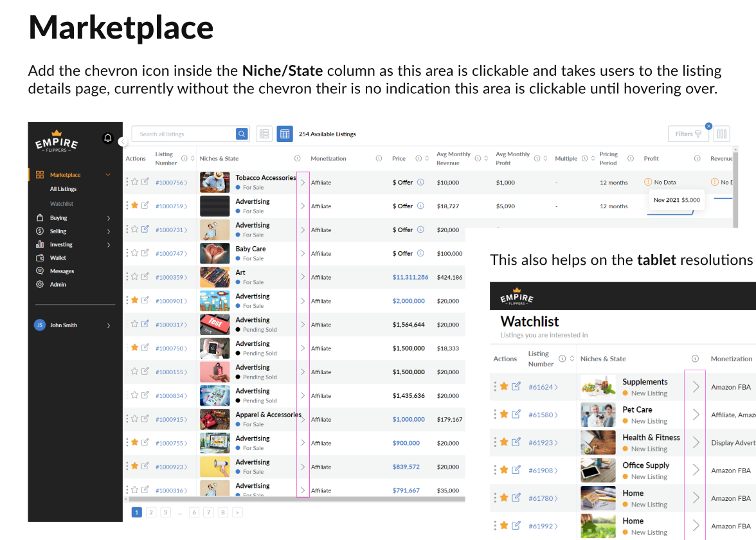
Task: Expand the Buying sidebar section
Action: [109, 218]
